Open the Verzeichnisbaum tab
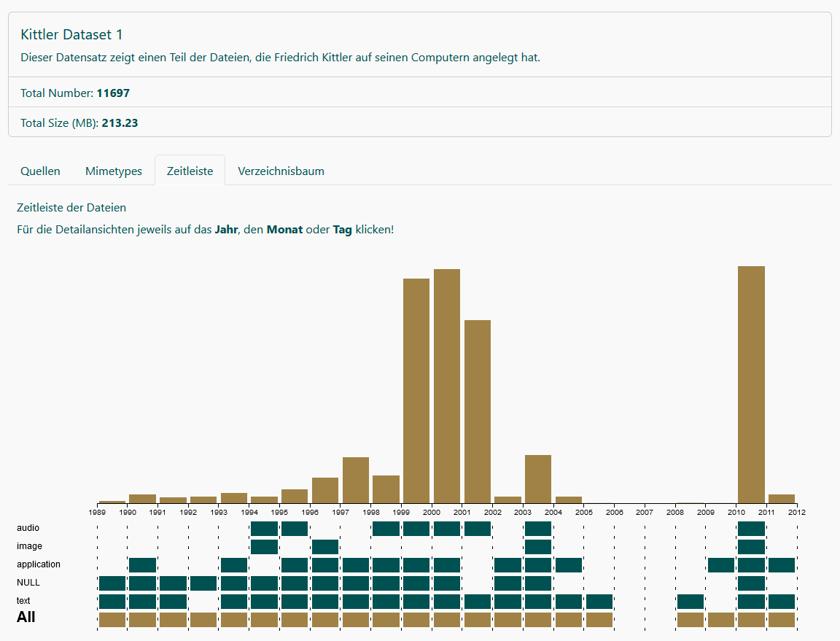Screen dimensions: 840x641 coord(281,171)
